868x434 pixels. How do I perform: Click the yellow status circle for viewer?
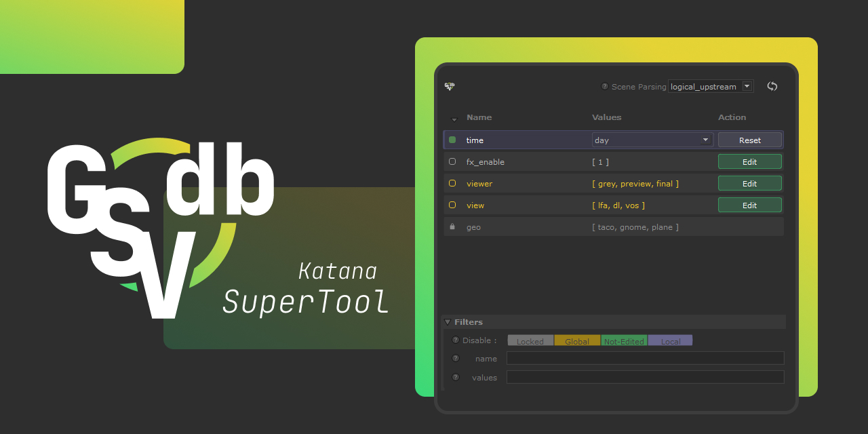452,183
